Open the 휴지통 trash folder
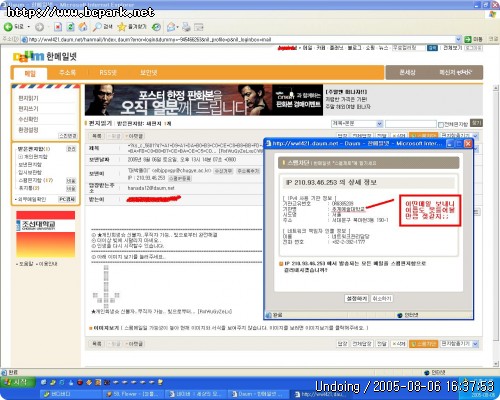 29,188
